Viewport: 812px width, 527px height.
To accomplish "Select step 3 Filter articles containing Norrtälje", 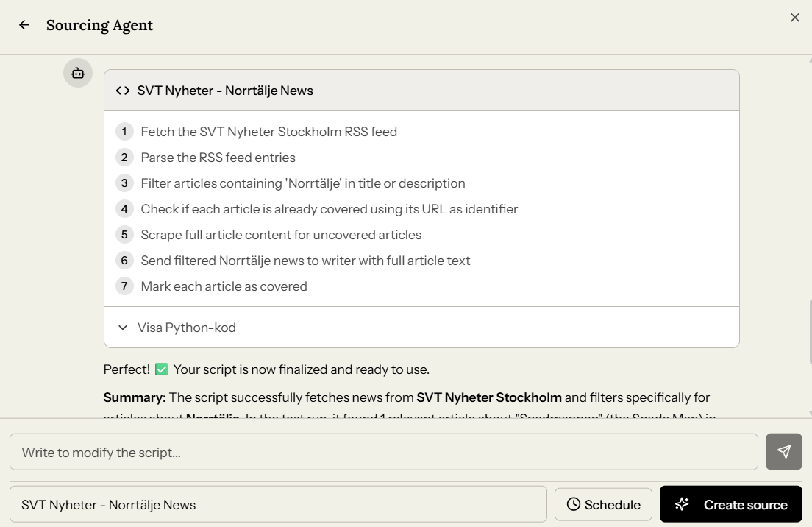I will pos(302,183).
